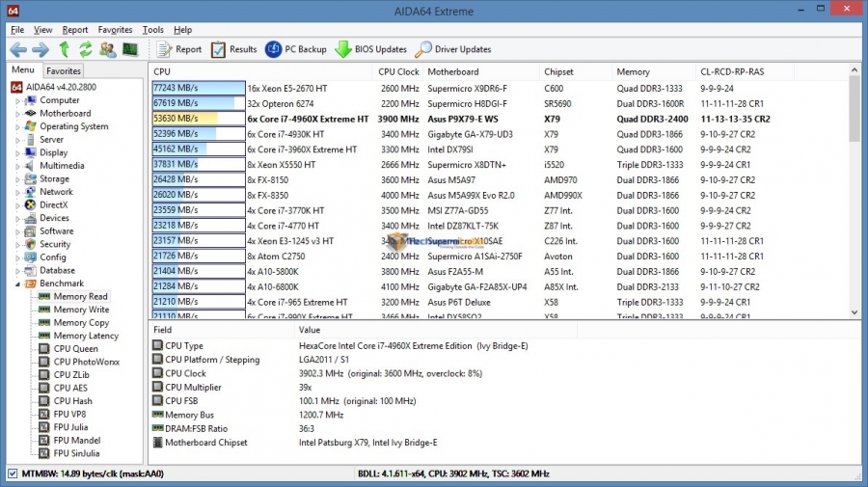The height and width of the screenshot is (487, 868).
Task: Select AIDA64 v4.20.2800 root node
Action: point(54,87)
